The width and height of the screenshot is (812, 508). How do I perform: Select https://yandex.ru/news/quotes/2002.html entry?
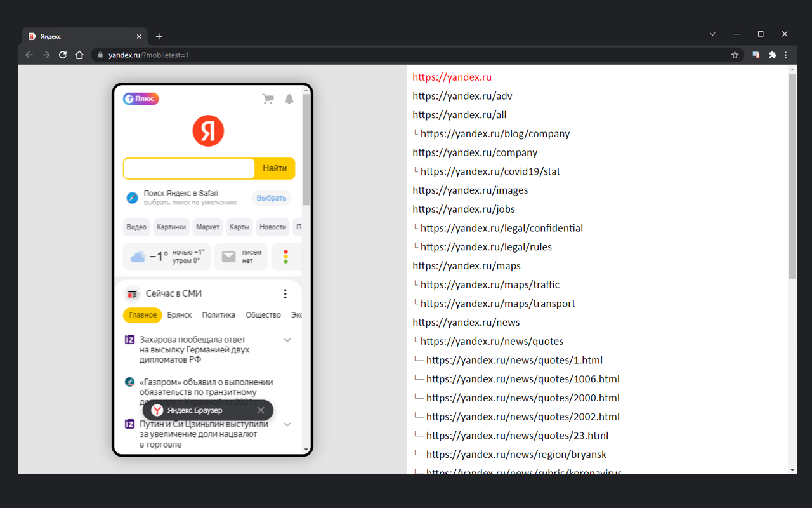(x=523, y=417)
